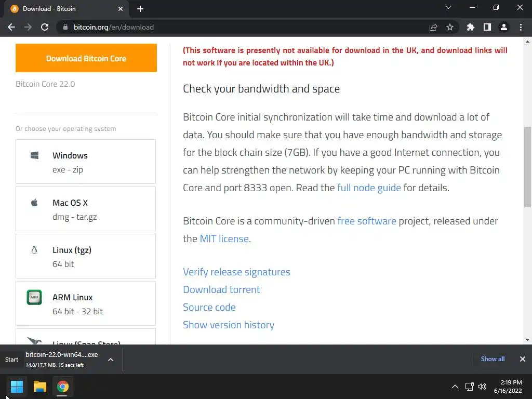Viewport: 532px width, 399px height.
Task: Open a new browser tab
Action: [140, 9]
